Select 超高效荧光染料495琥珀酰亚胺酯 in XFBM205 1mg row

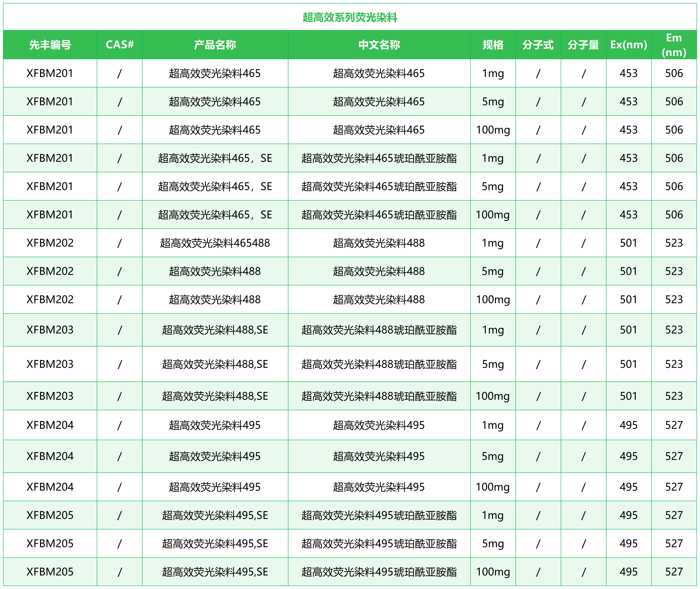(379, 515)
